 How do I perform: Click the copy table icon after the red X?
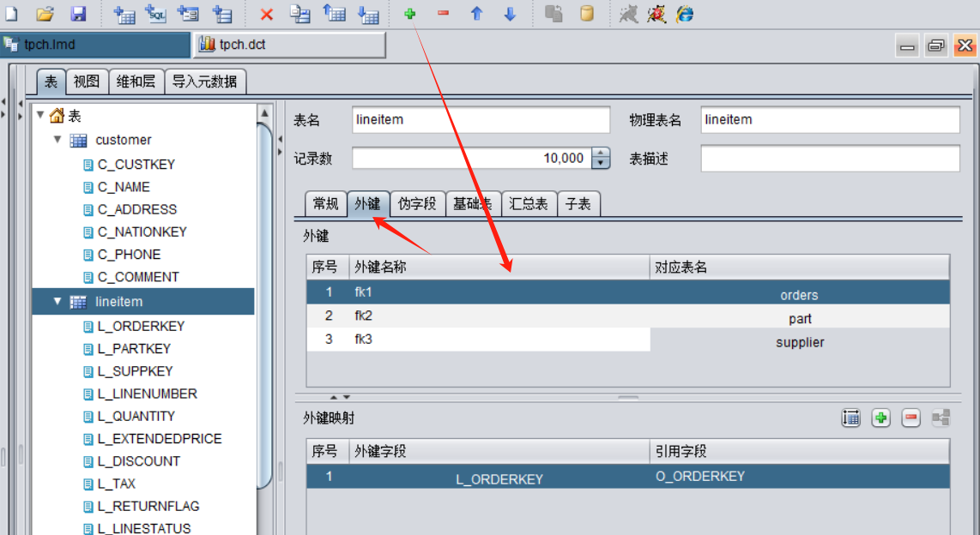click(x=300, y=14)
